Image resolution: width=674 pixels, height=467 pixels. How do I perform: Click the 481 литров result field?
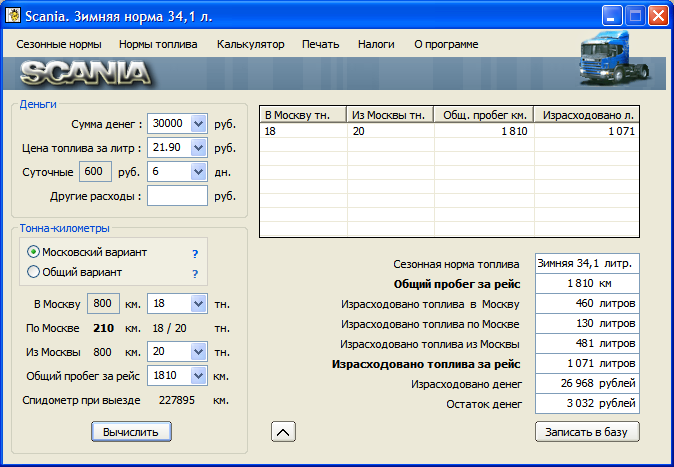point(587,343)
